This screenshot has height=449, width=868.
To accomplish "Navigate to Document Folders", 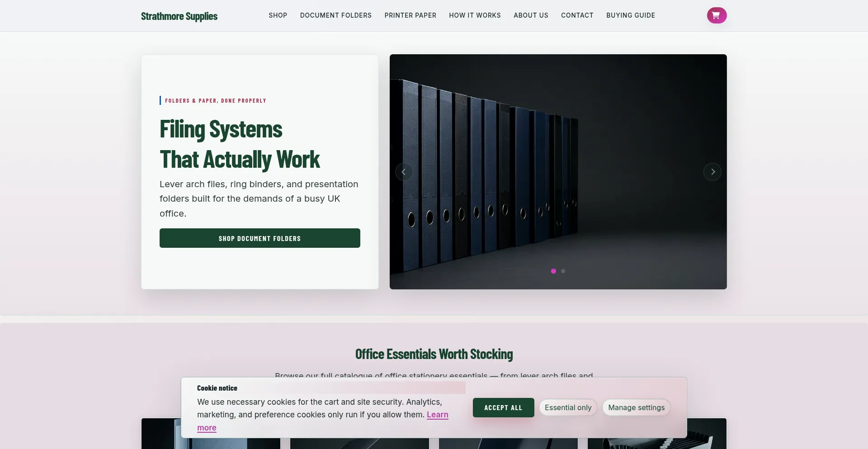I will tap(336, 15).
